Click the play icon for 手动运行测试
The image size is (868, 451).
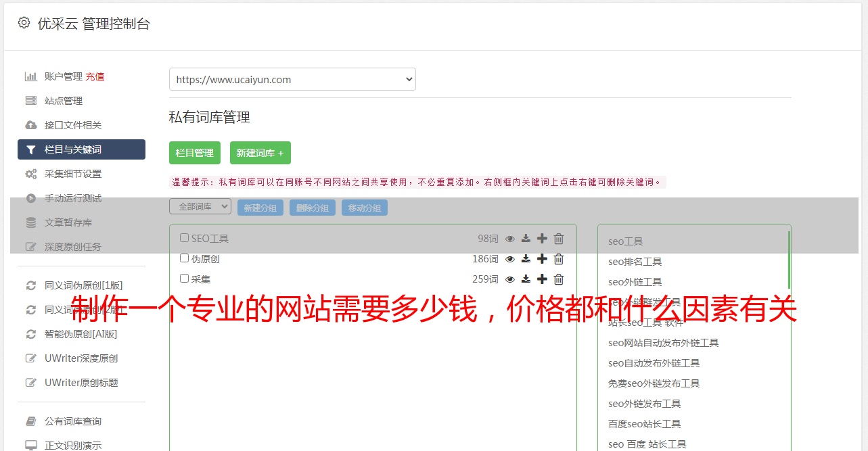point(31,198)
